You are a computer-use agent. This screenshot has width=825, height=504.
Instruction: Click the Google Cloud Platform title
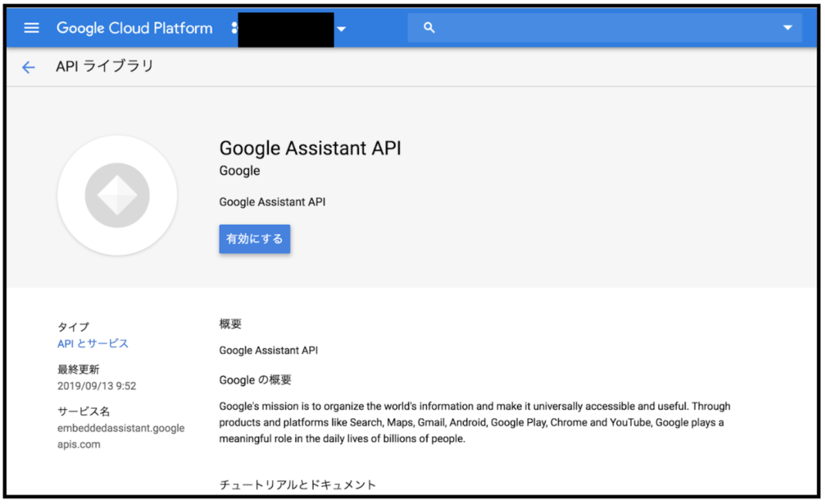pyautogui.click(x=135, y=28)
